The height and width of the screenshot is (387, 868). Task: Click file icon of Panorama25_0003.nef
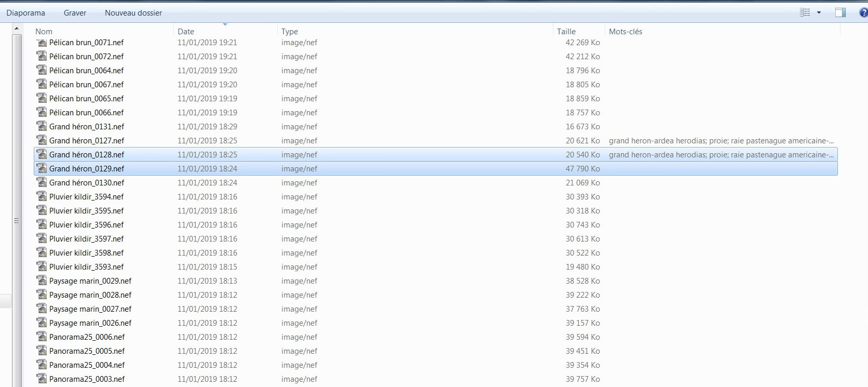click(42, 379)
